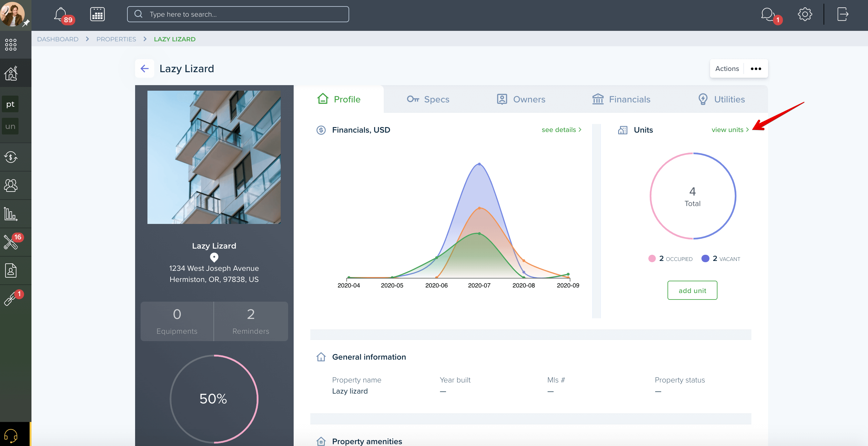Open reports bar-chart sidebar icon
The width and height of the screenshot is (868, 446).
pos(11,214)
